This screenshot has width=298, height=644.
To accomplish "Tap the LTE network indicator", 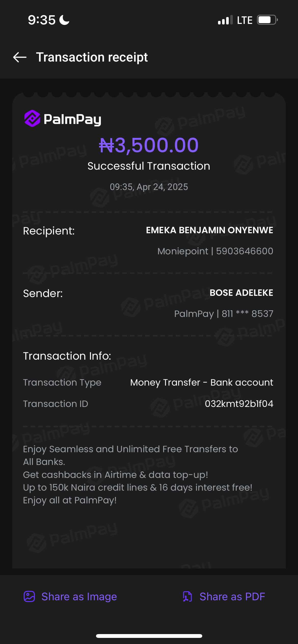I will (x=245, y=20).
